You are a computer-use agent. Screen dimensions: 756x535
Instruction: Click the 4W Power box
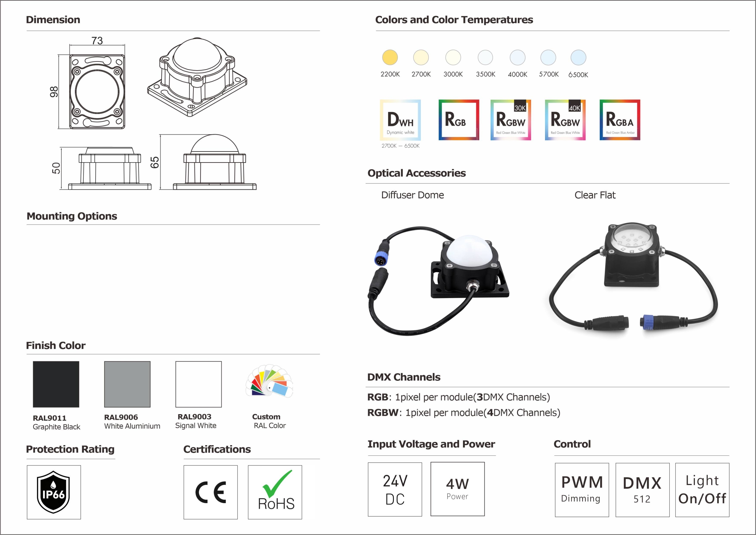(x=457, y=489)
